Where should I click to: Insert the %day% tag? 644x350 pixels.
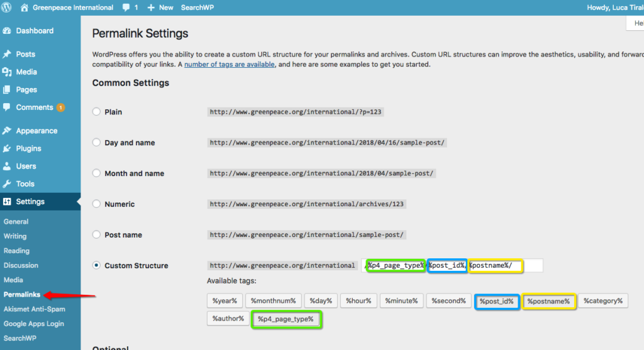[321, 301]
